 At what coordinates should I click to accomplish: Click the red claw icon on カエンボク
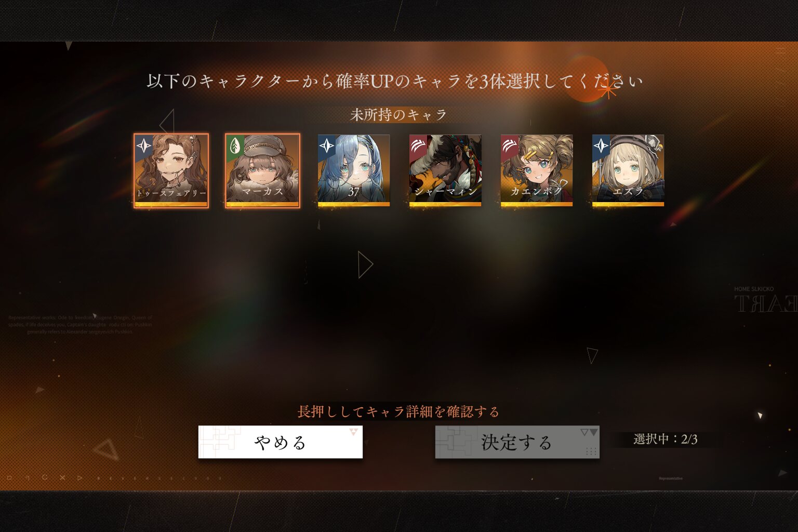509,145
